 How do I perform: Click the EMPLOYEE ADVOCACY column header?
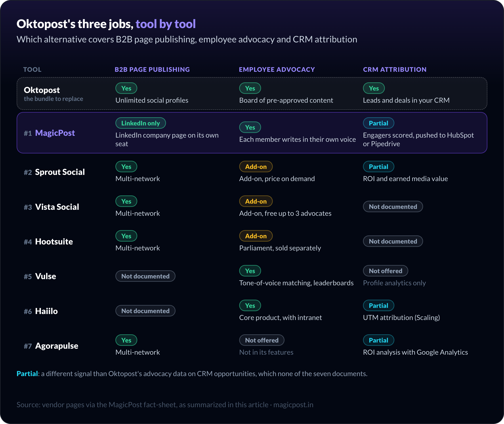(x=277, y=70)
